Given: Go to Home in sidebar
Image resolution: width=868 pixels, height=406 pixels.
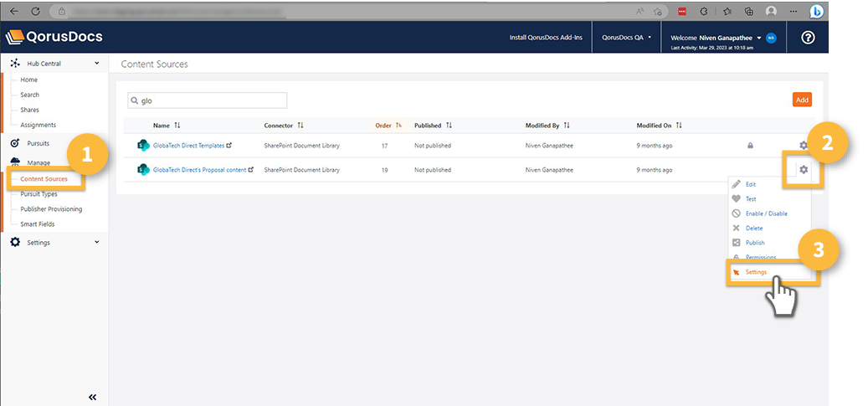Looking at the screenshot, I should pos(28,80).
